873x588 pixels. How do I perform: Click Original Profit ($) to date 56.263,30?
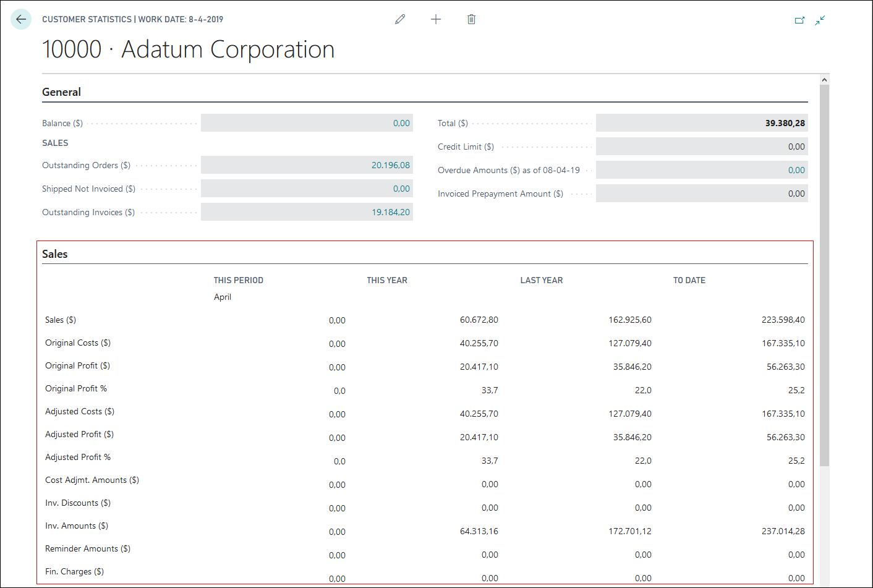tap(786, 367)
